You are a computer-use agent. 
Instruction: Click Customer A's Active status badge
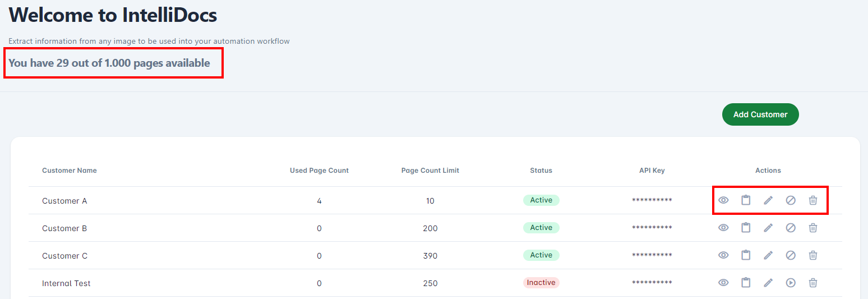[541, 200]
